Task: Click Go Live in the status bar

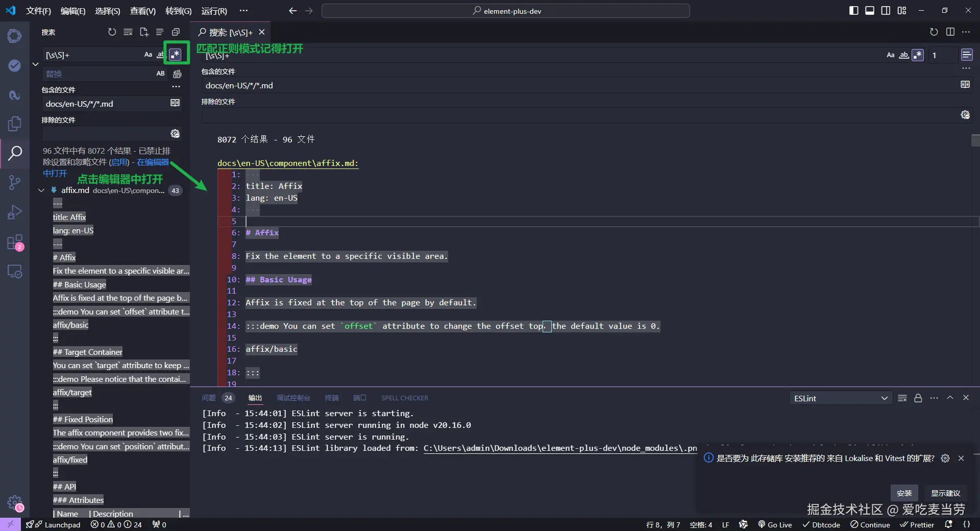Action: (x=775, y=524)
